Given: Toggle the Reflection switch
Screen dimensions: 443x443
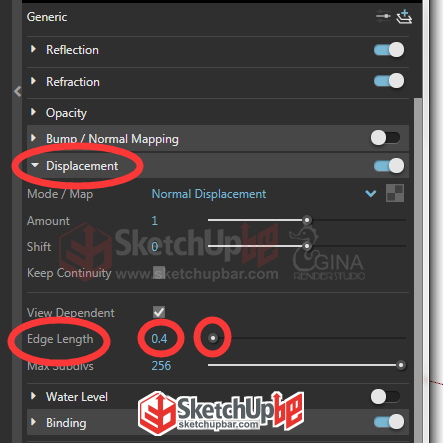Looking at the screenshot, I should 389,50.
